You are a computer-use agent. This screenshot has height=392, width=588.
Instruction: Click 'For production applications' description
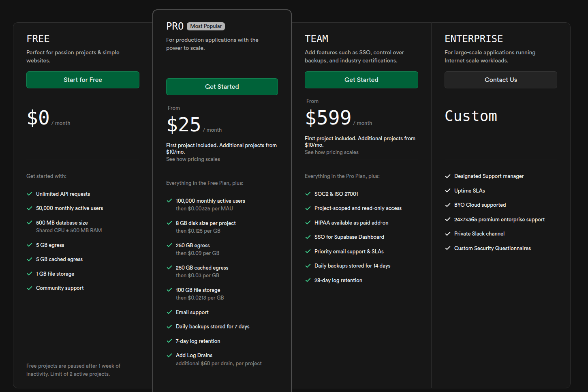[x=212, y=44]
